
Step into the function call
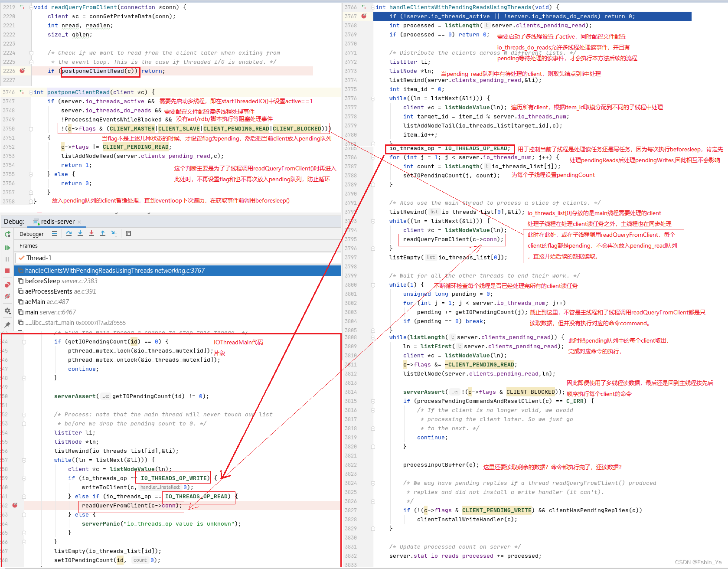coord(80,233)
